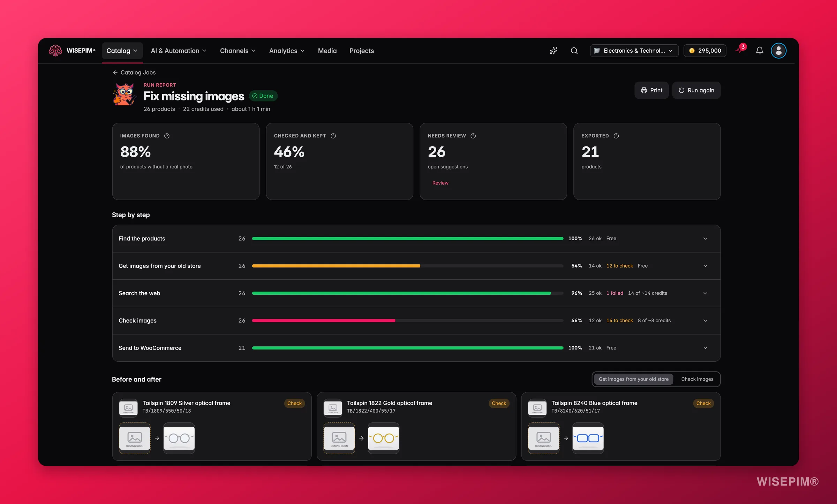Click the help icon next to Needs Review
This screenshot has width=837, height=504.
(473, 136)
